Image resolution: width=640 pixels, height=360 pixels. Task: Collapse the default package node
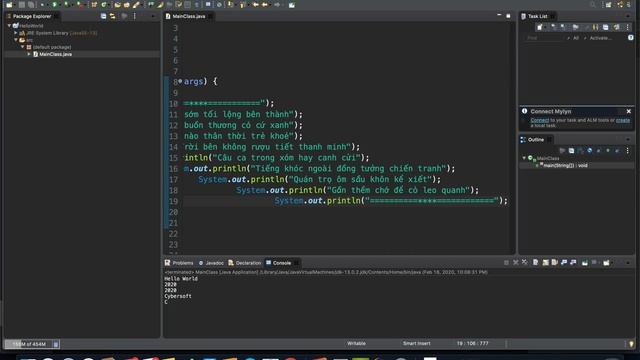22,47
